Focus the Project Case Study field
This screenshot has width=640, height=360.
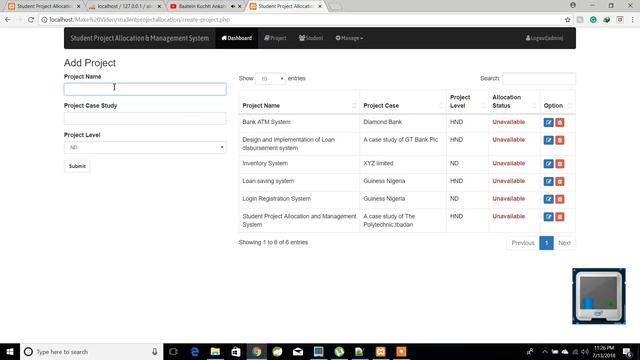click(x=145, y=118)
